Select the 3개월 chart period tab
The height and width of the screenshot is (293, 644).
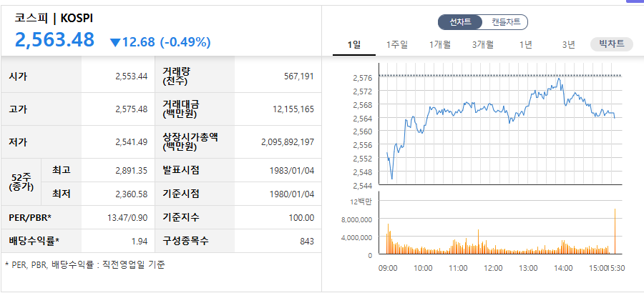coord(483,45)
